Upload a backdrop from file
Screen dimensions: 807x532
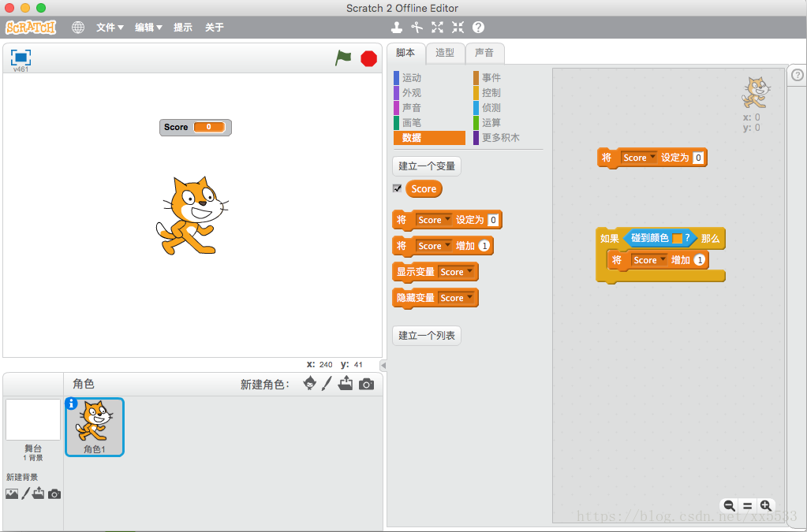click(x=39, y=493)
